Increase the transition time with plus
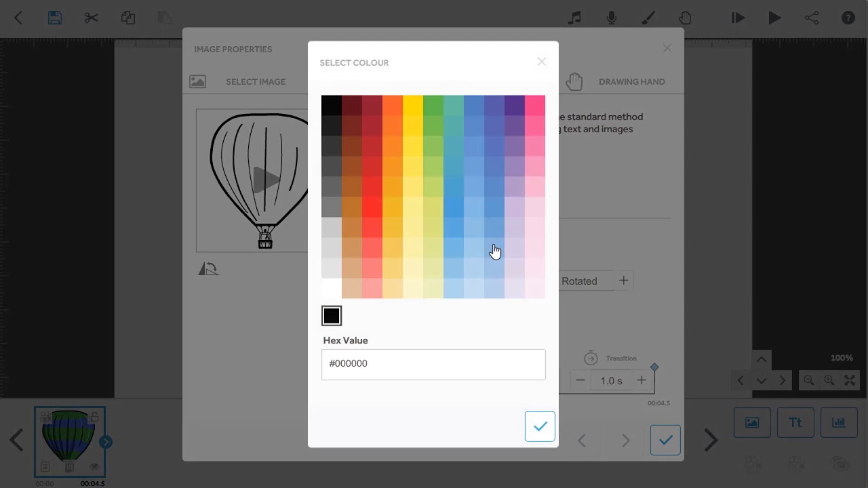Screen dimensions: 868x488 click(641, 381)
